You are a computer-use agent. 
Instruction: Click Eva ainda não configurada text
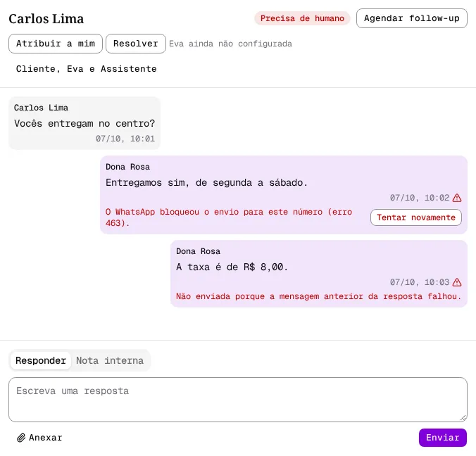tap(230, 44)
